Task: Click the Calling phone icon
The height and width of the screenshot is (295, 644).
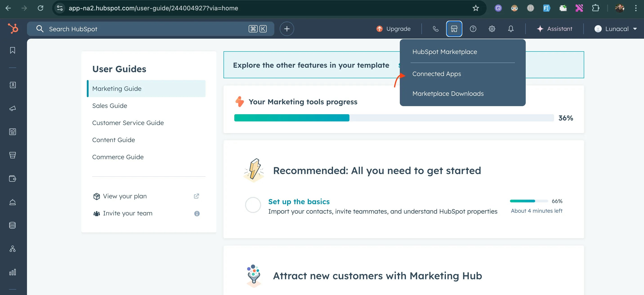Action: pos(436,29)
